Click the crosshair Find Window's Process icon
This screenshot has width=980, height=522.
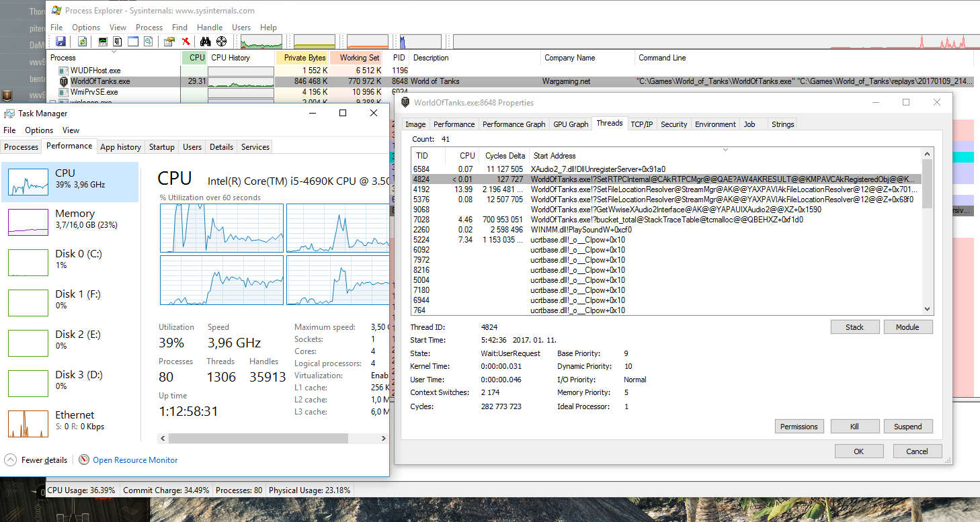coord(221,42)
